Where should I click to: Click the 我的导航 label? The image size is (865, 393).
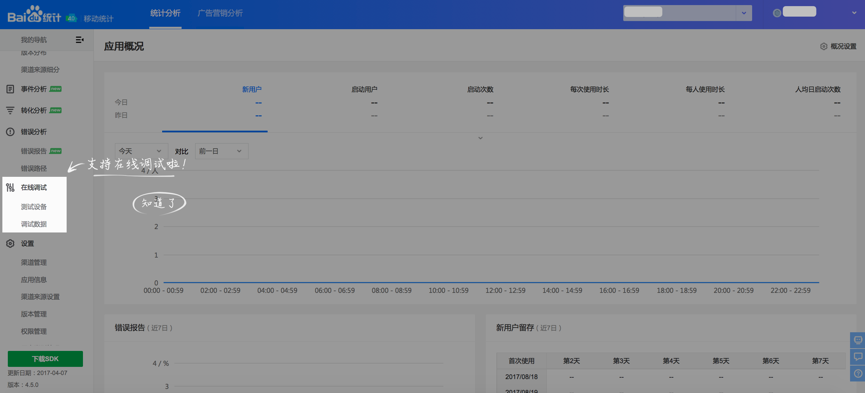[34, 40]
